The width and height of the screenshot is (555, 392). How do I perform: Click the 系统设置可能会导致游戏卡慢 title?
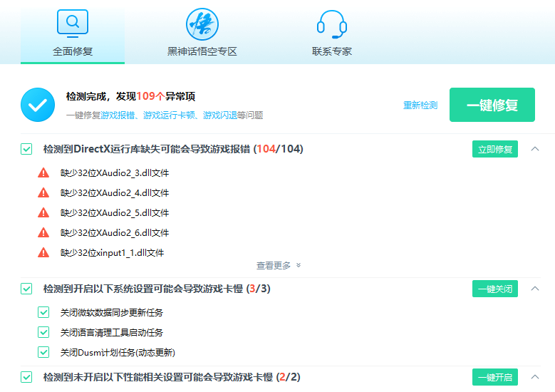click(157, 289)
